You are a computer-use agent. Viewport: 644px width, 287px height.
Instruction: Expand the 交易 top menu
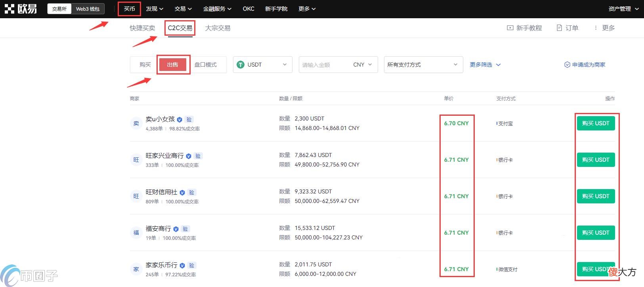click(x=183, y=9)
